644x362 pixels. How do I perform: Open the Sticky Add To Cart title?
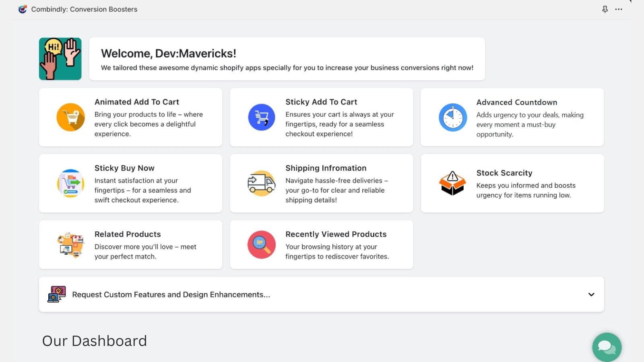point(321,102)
